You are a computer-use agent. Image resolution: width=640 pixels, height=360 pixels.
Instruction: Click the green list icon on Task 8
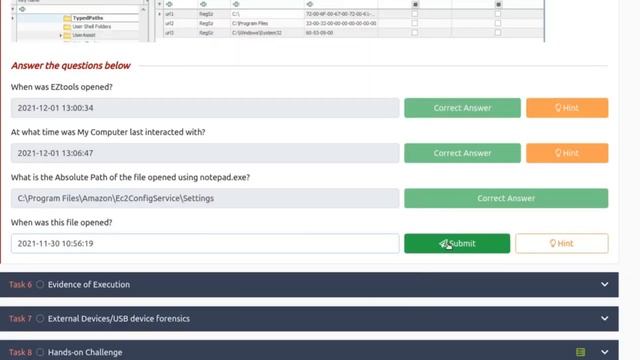coord(580,352)
